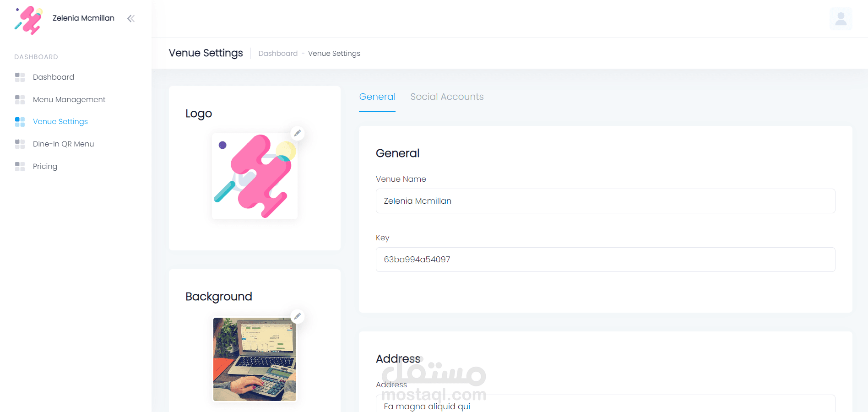Click the Background card heading
868x412 pixels.
click(219, 297)
